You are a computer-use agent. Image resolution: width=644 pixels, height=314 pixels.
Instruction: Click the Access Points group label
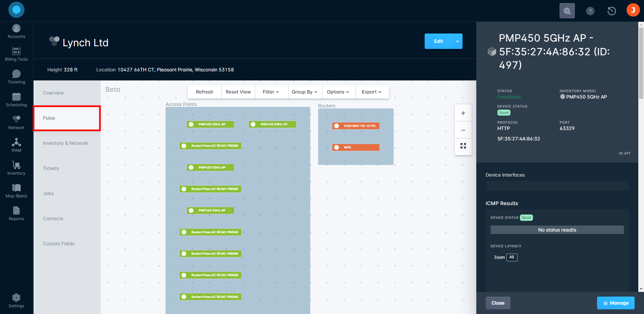click(x=181, y=104)
